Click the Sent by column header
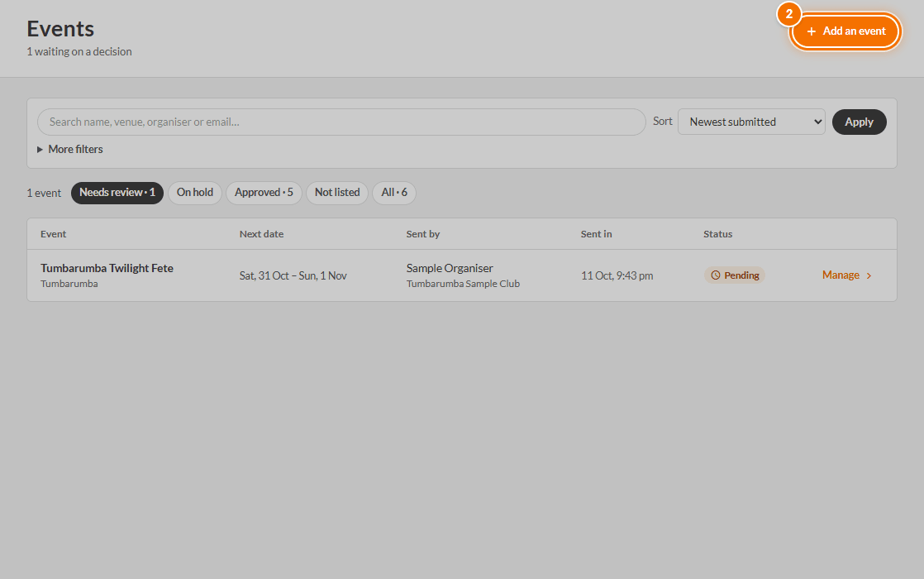This screenshot has height=579, width=924. pyautogui.click(x=423, y=234)
